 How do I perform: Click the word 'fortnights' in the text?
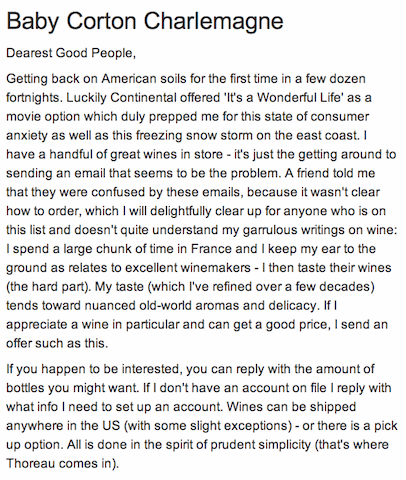coord(33,98)
